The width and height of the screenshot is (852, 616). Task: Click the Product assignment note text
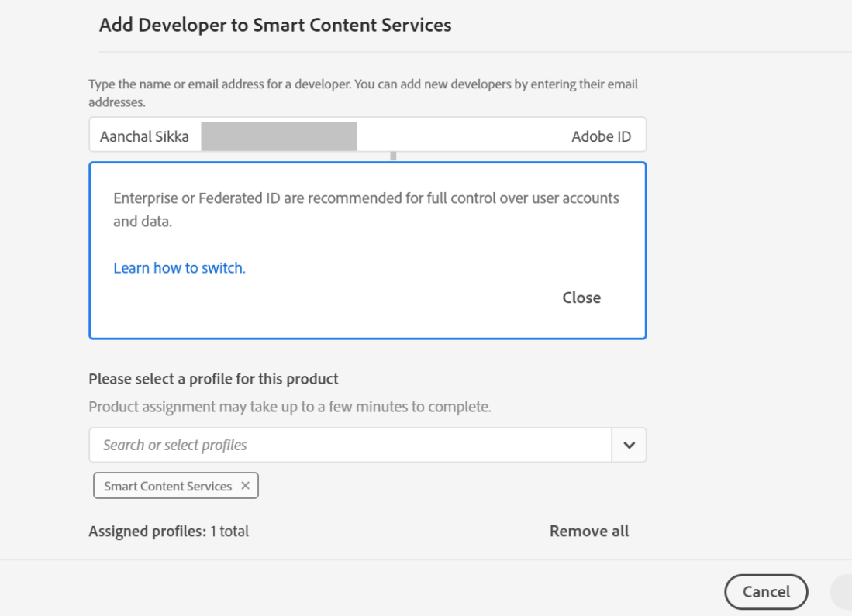coord(289,407)
